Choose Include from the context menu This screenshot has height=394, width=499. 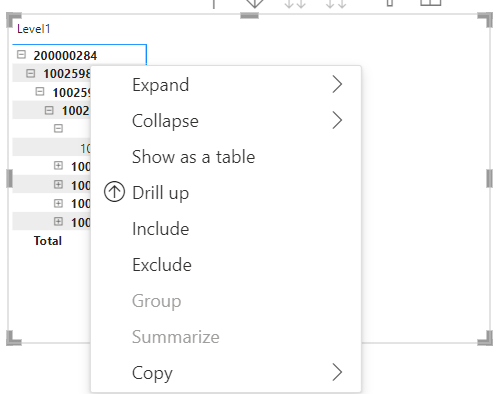pos(226,229)
